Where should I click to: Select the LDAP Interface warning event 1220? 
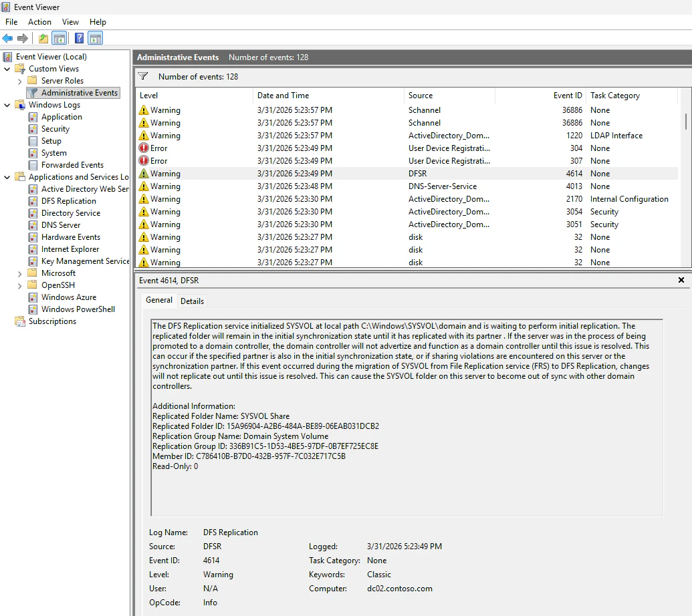(407, 136)
